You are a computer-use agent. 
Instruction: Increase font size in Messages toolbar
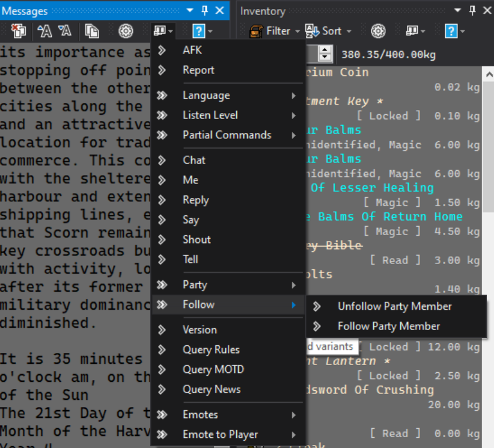44,31
